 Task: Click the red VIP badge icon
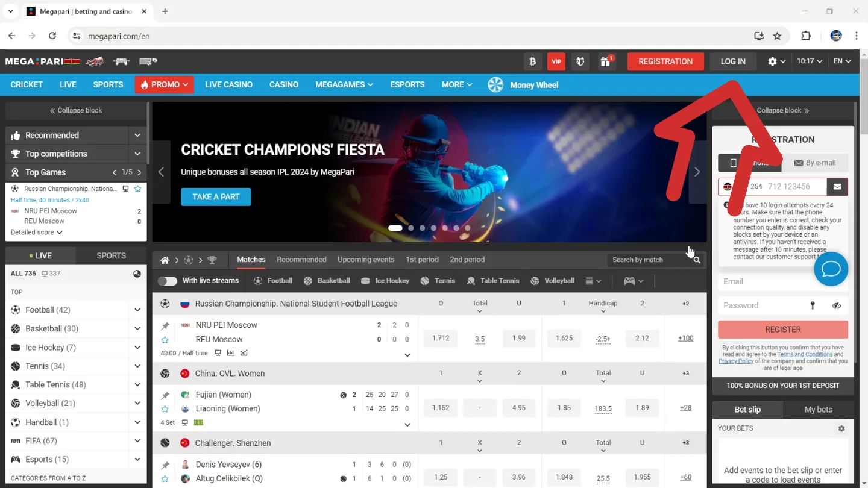[556, 61]
